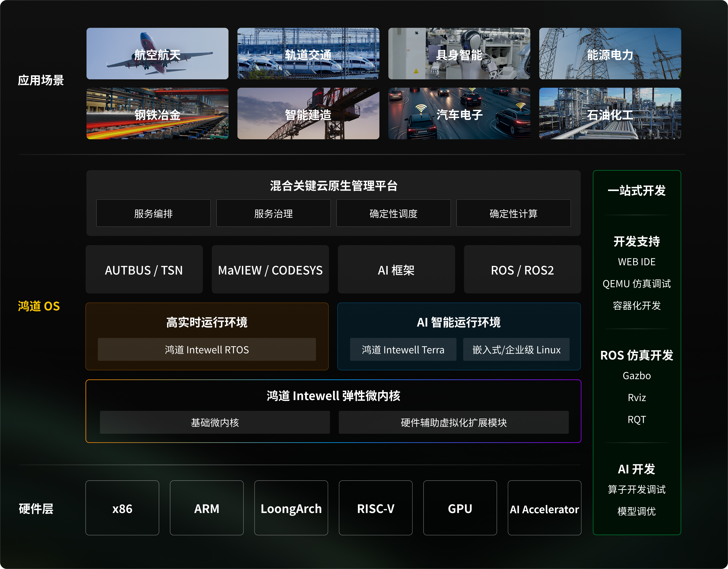Click the 鸿道 Intewell RTOS bar
This screenshot has height=569, width=728.
coord(207,349)
